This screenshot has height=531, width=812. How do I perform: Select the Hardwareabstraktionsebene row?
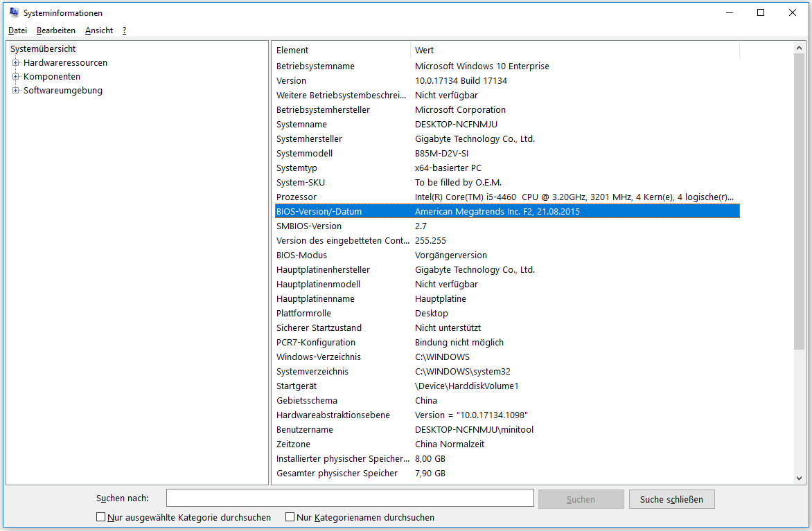pos(507,415)
